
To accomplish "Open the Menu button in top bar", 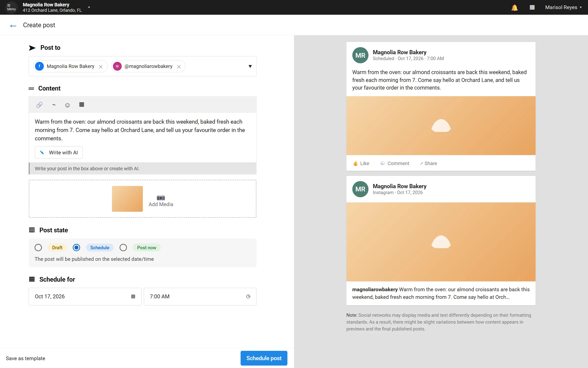I will (x=11, y=7).
